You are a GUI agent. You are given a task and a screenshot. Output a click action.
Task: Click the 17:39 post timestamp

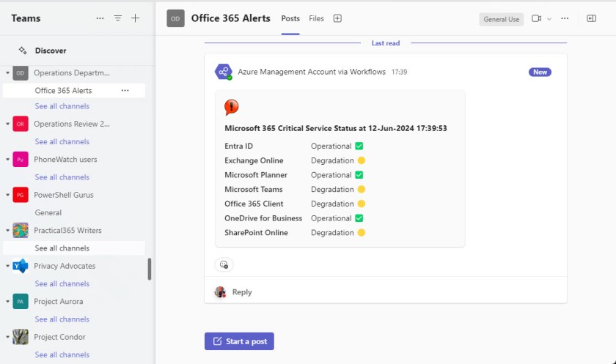[399, 73]
